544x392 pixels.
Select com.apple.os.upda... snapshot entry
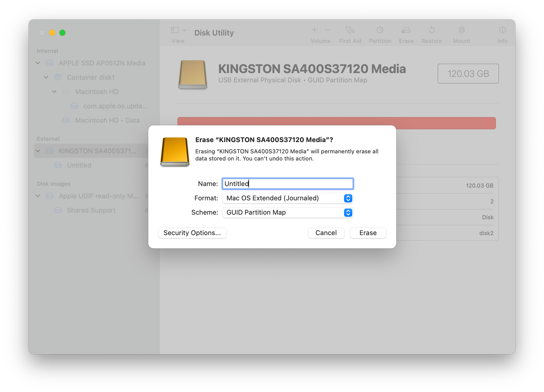pyautogui.click(x=115, y=106)
